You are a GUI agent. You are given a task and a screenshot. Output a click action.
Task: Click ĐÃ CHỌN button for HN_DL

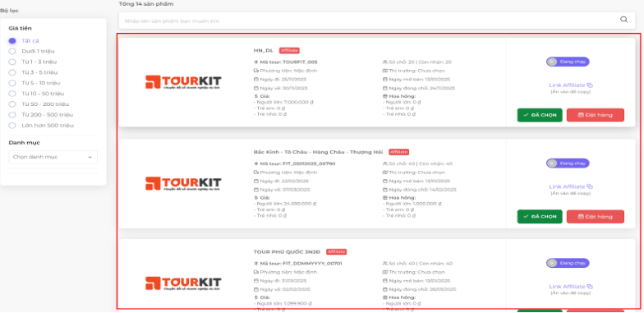pos(540,115)
